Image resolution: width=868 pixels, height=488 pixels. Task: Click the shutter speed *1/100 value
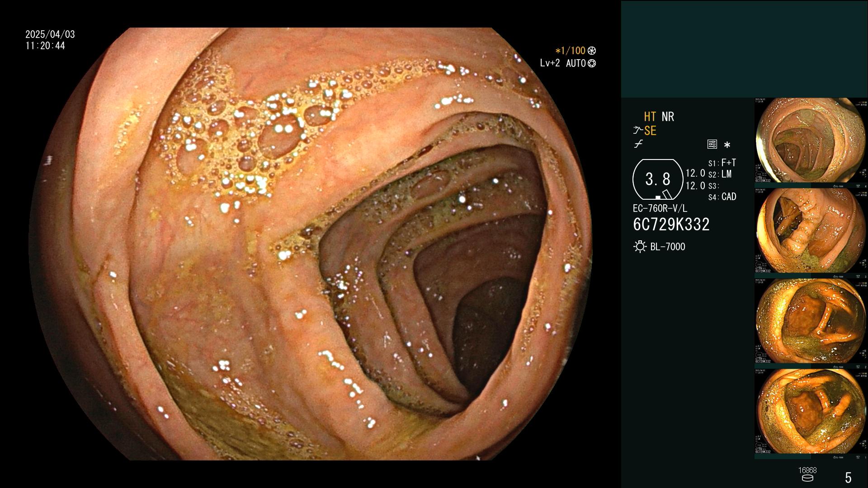(x=570, y=51)
